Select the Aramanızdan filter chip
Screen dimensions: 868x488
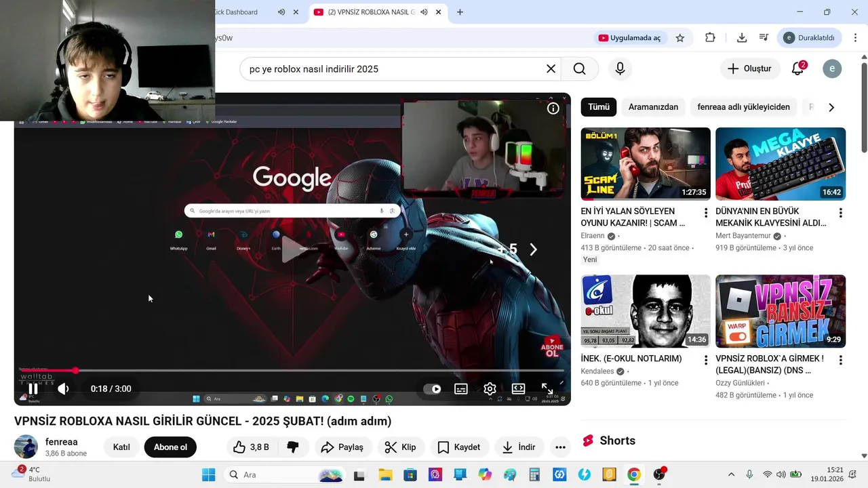point(653,107)
